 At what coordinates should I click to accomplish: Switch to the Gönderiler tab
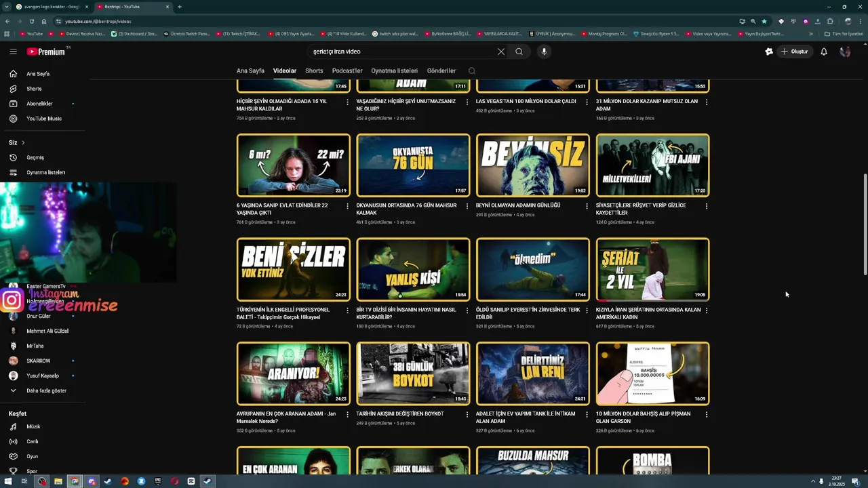tap(441, 70)
